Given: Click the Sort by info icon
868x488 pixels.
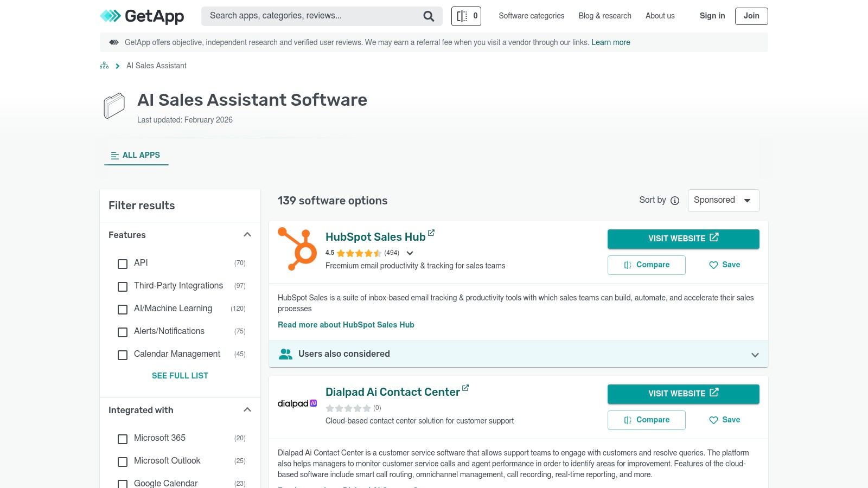Looking at the screenshot, I should tap(675, 201).
